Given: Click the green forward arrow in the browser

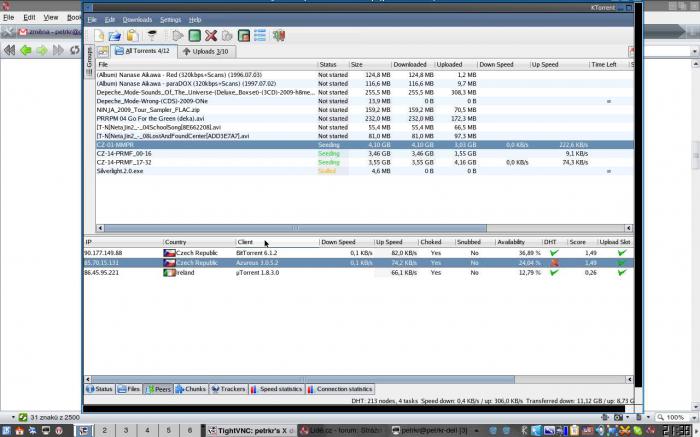Looking at the screenshot, I should click(42, 50).
